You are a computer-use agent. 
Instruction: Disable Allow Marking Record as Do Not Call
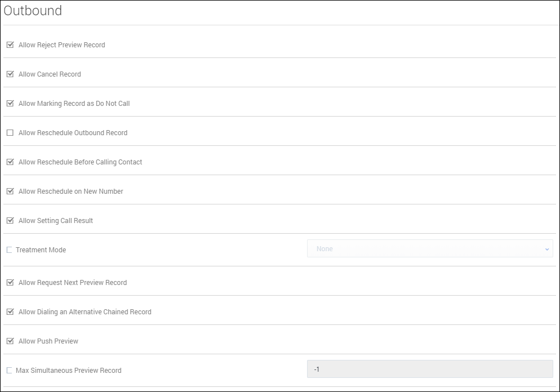[10, 104]
